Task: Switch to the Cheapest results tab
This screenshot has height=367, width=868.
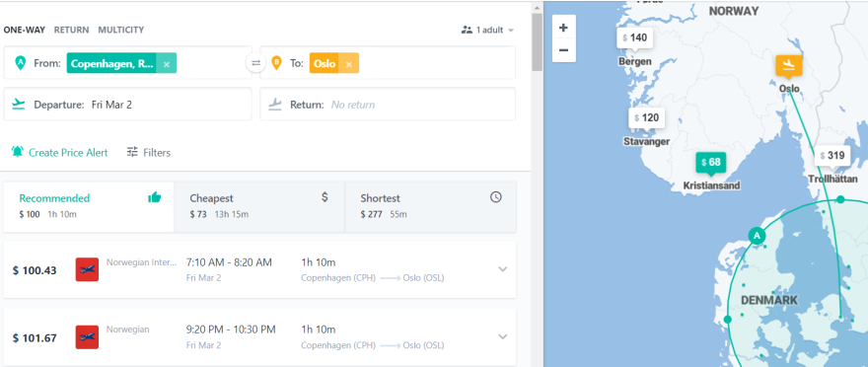Action: 259,205
